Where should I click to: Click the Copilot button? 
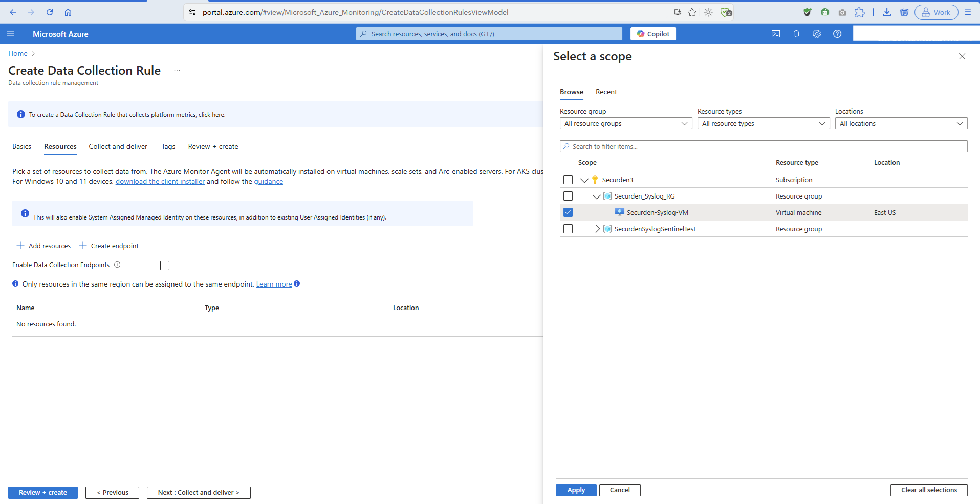point(653,34)
